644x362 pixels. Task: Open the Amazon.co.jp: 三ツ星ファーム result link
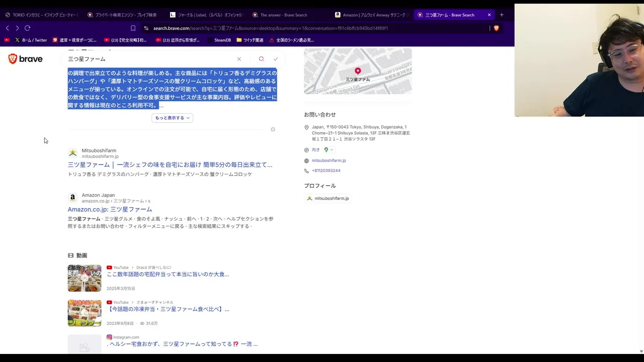click(x=110, y=209)
